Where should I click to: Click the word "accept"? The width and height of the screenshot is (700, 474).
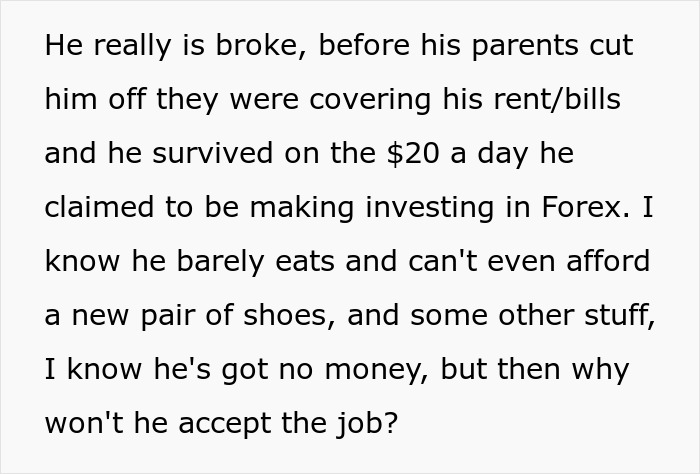click(x=229, y=425)
